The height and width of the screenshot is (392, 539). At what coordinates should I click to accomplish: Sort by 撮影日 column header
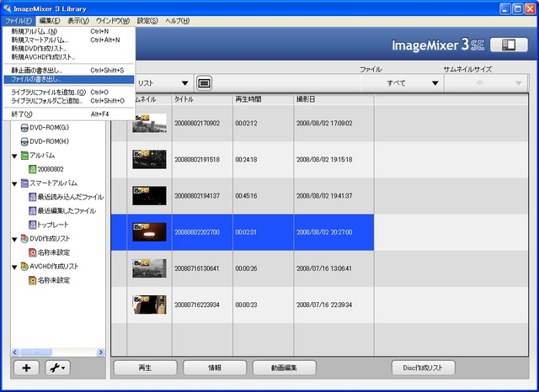coord(334,99)
